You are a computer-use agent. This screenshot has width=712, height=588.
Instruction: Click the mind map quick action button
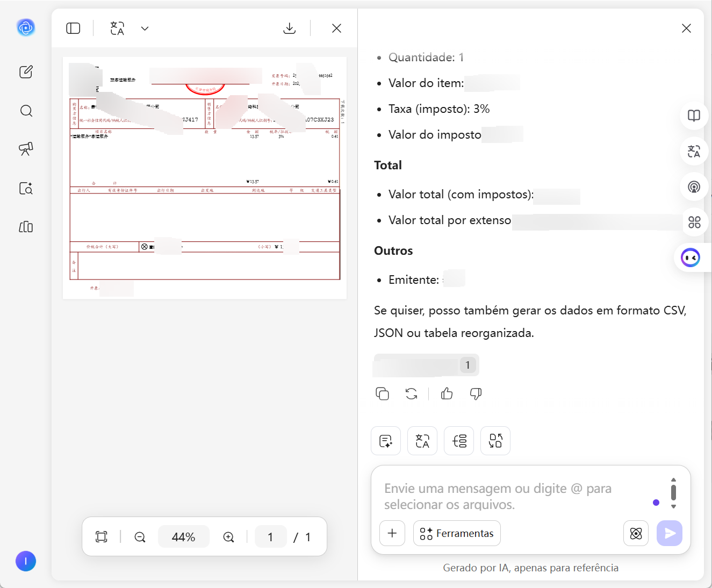459,441
